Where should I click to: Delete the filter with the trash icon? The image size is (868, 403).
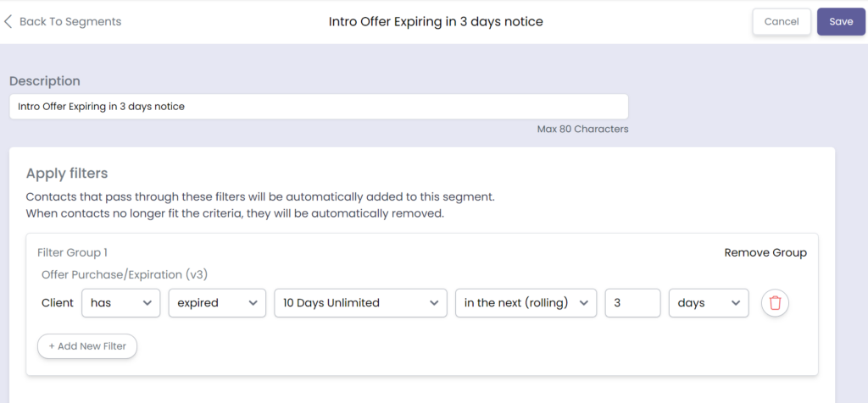(775, 303)
